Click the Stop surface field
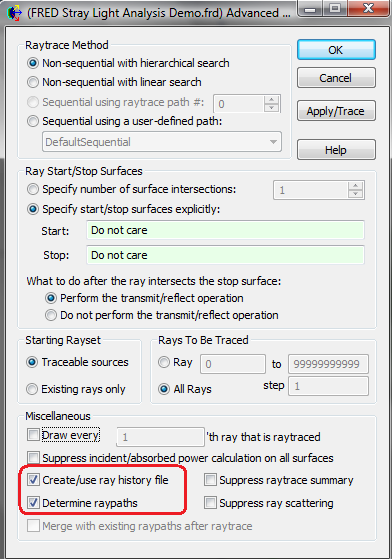 (225, 255)
